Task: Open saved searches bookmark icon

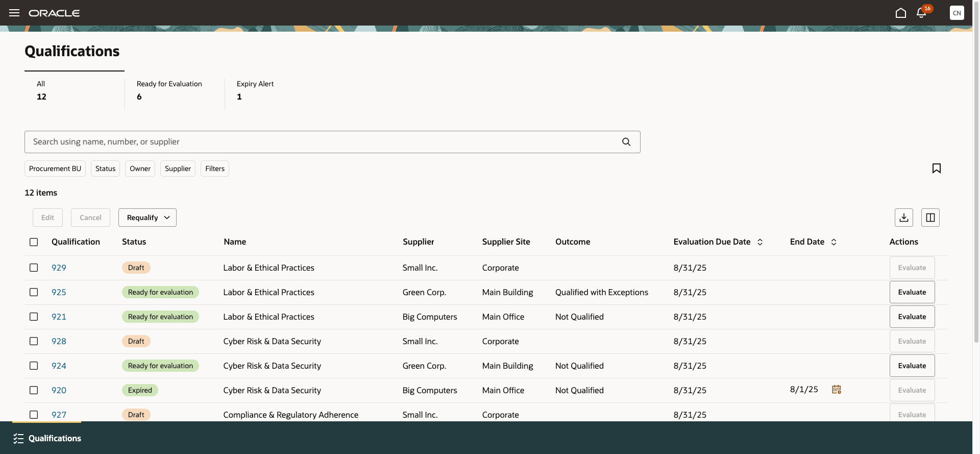Action: coord(937,169)
